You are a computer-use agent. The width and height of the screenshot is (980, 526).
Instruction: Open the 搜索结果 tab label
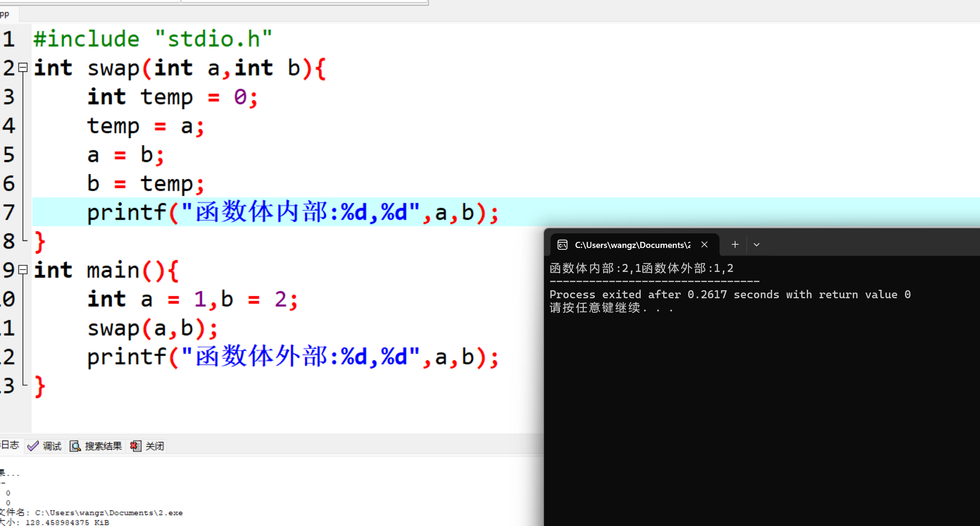coord(103,446)
